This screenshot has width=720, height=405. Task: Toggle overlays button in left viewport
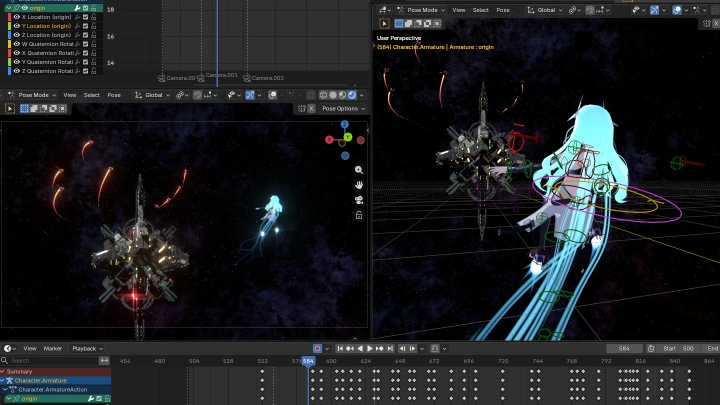click(x=272, y=95)
